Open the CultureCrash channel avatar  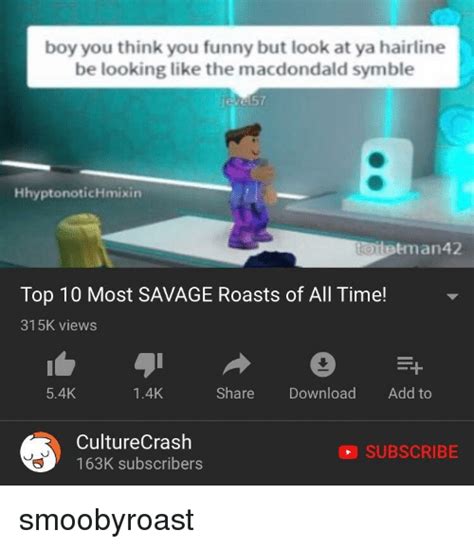pos(41,452)
